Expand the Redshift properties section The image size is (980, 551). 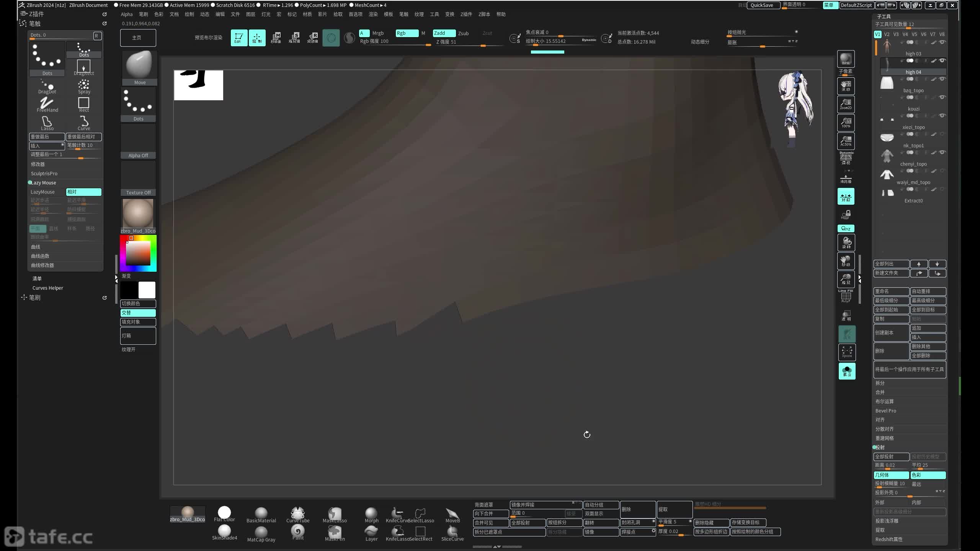889,539
